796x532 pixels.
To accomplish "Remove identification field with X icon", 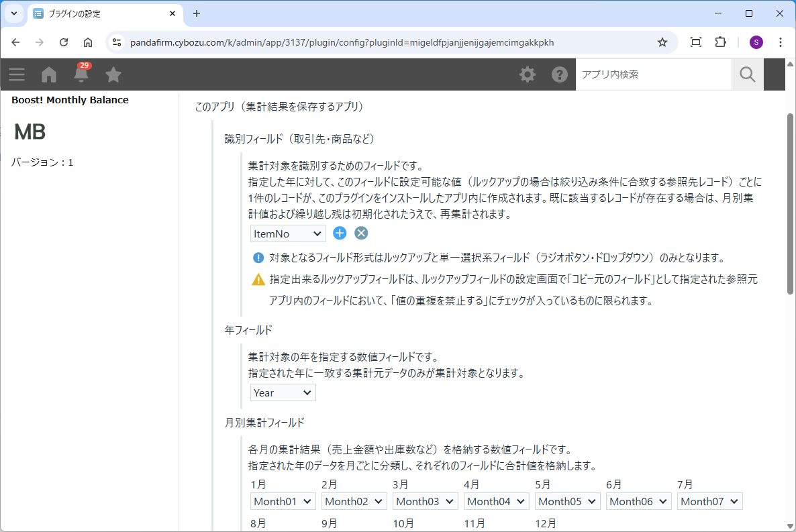I will point(361,233).
